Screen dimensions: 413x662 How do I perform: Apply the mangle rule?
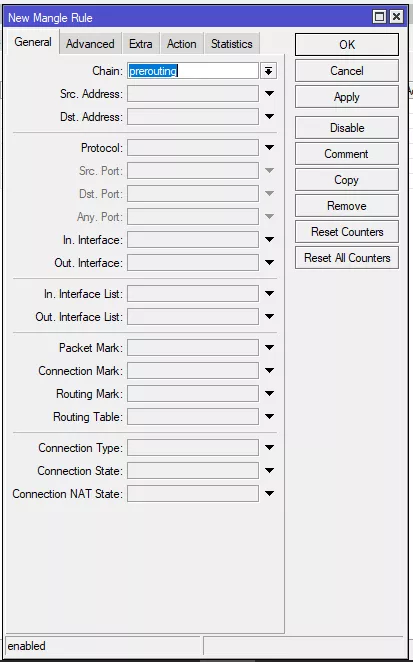pyautogui.click(x=347, y=97)
